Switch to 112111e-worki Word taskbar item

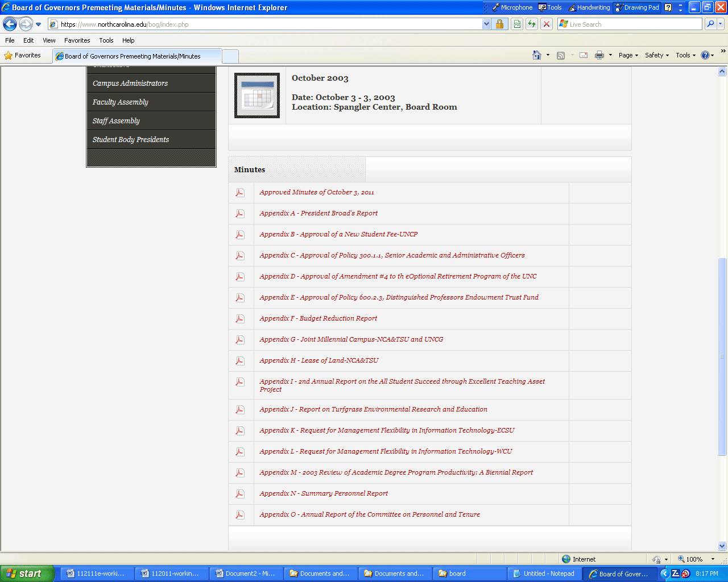pos(97,573)
